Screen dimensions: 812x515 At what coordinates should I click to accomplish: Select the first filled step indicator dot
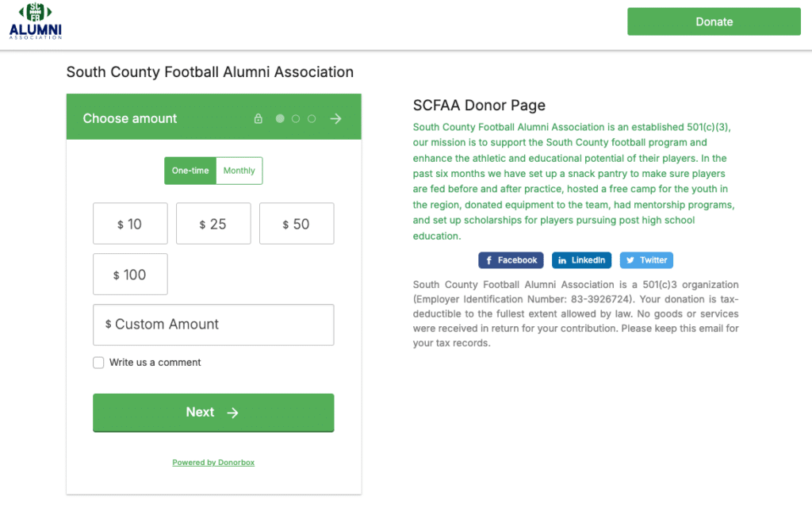pyautogui.click(x=279, y=117)
